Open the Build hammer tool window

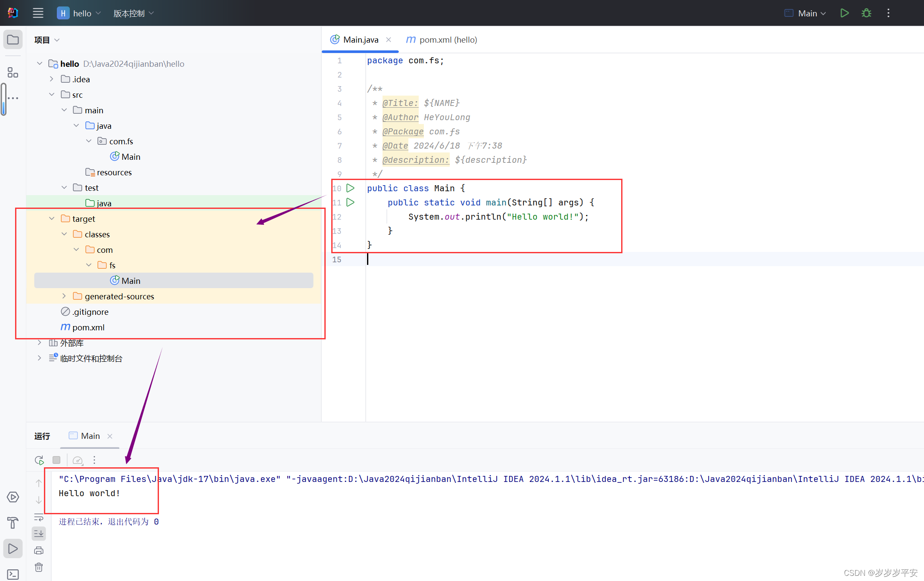click(13, 523)
